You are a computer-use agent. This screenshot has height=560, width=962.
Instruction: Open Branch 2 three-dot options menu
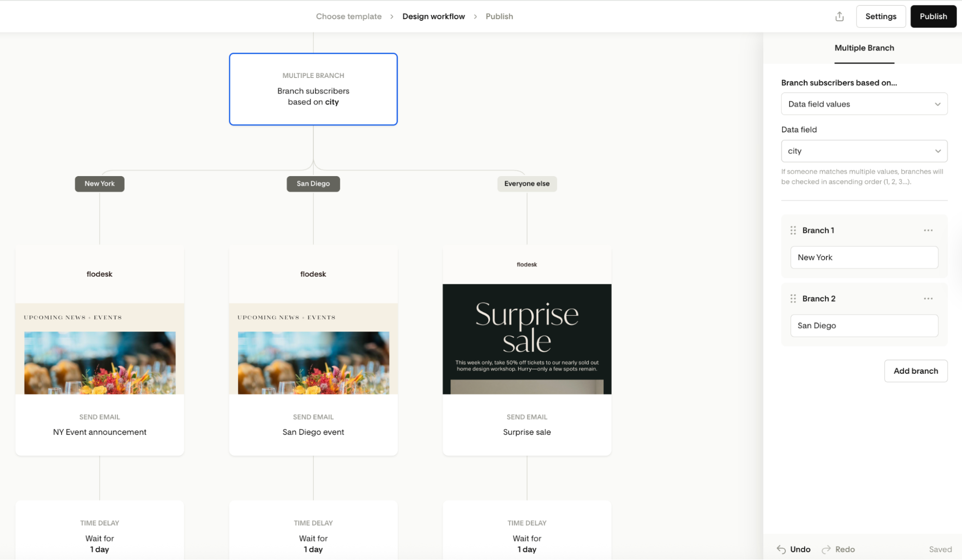pyautogui.click(x=928, y=299)
